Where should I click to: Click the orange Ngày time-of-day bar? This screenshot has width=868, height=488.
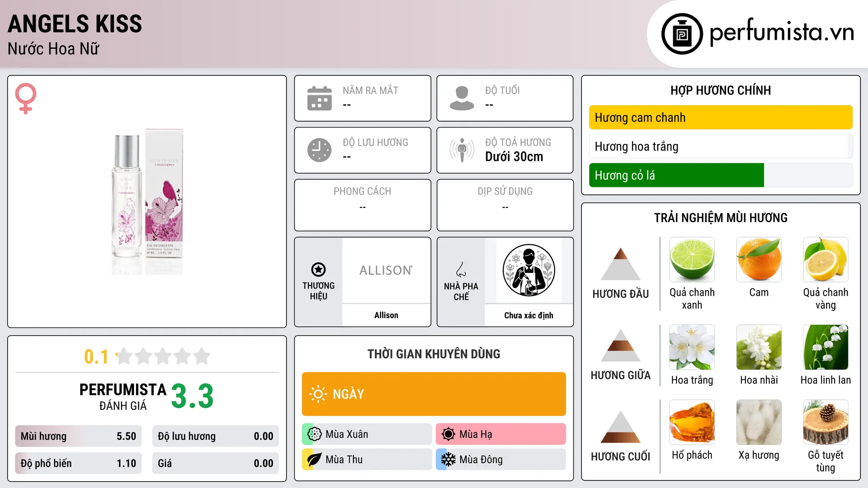pyautogui.click(x=434, y=394)
